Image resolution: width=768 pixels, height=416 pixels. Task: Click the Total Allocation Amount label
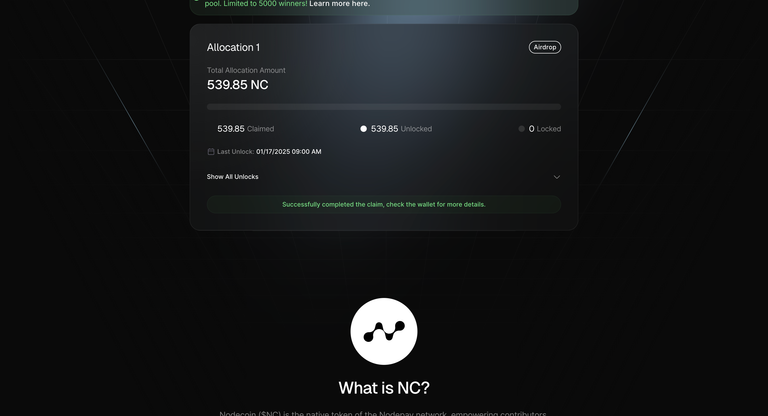click(246, 70)
